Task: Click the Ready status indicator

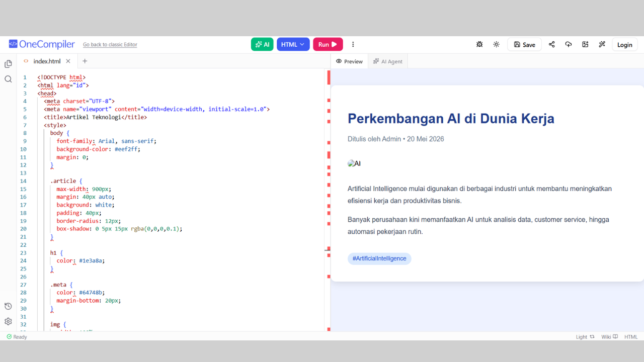Action: click(x=17, y=337)
